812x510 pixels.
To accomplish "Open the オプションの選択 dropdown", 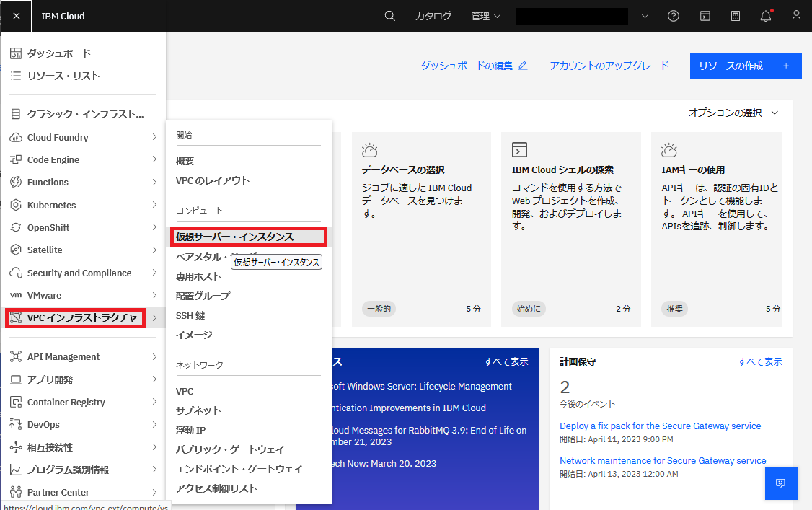I will [733, 113].
